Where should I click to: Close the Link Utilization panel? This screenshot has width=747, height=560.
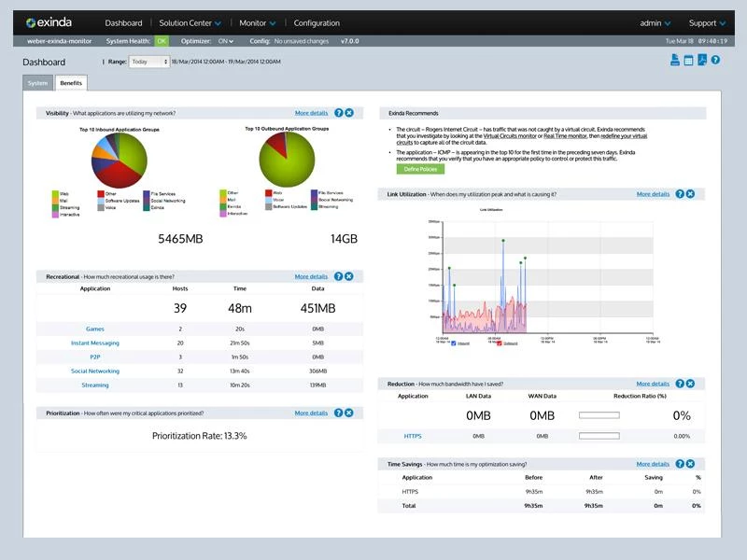[690, 194]
